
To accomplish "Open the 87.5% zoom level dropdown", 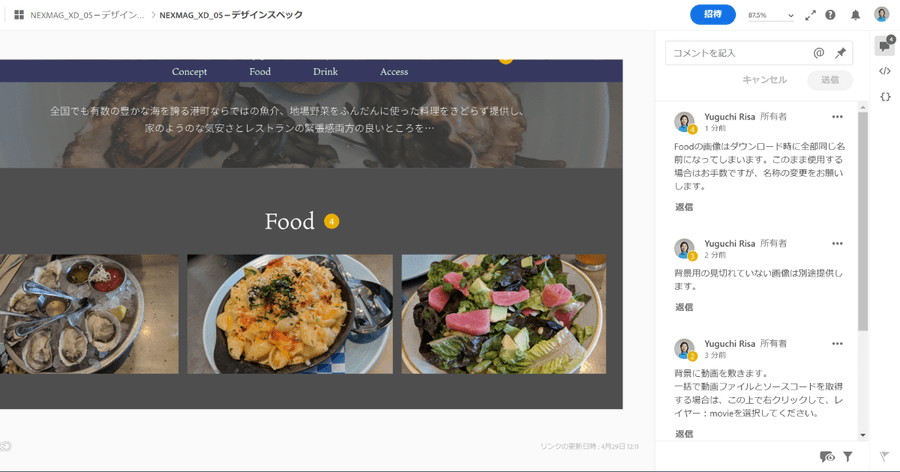I will pyautogui.click(x=771, y=16).
